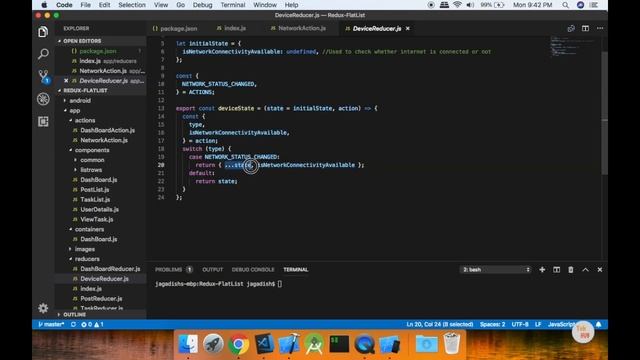
Task: Change end of line via LF
Action: [538, 324]
